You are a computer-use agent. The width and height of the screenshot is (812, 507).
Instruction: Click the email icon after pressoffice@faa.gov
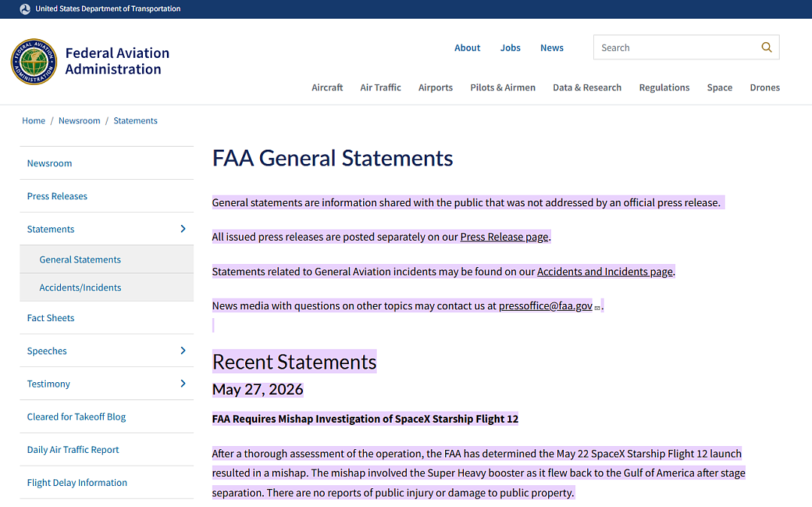[x=597, y=308]
